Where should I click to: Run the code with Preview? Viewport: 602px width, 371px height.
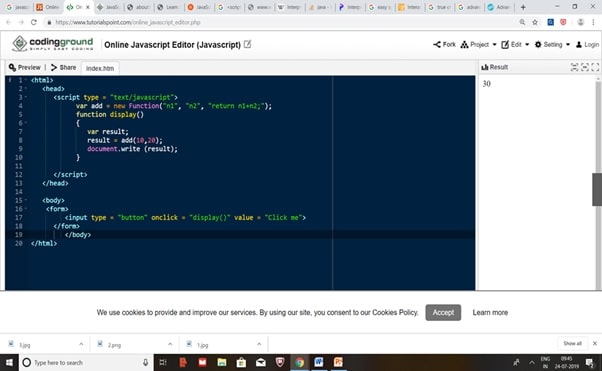(x=25, y=67)
